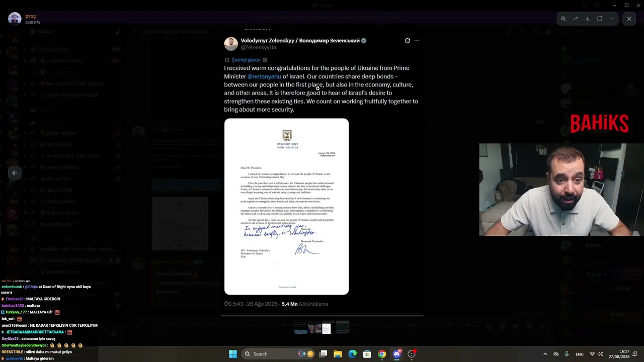
Task: Open the app with red badge after Discord on taskbar
Action: tap(412, 354)
